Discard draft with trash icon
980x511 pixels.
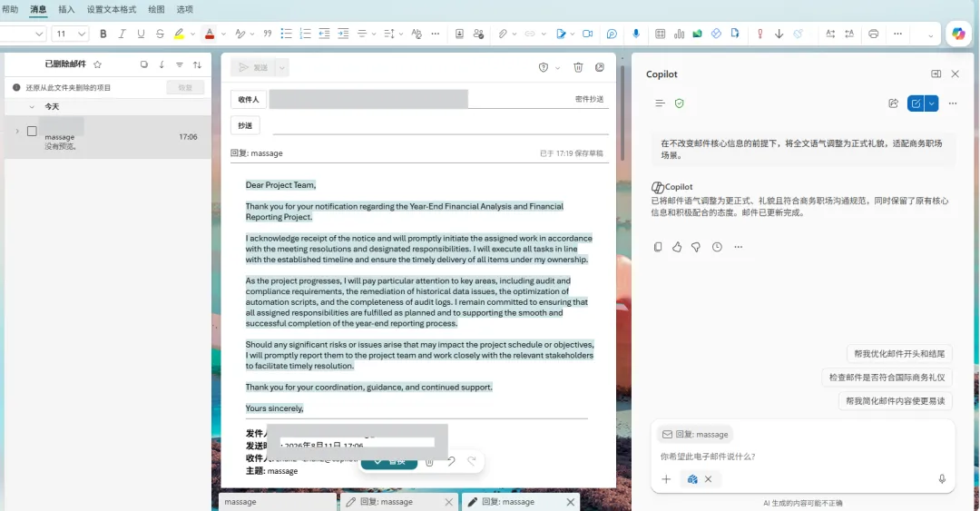click(578, 67)
